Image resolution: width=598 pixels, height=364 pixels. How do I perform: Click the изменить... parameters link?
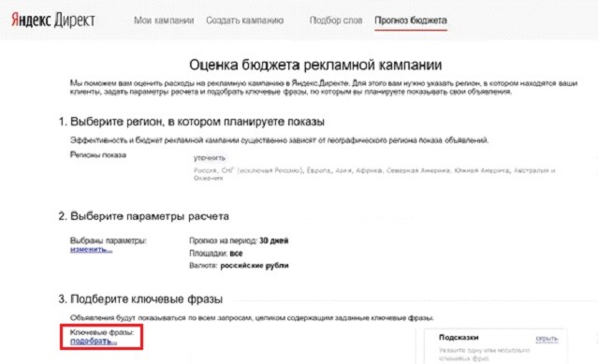pos(91,250)
